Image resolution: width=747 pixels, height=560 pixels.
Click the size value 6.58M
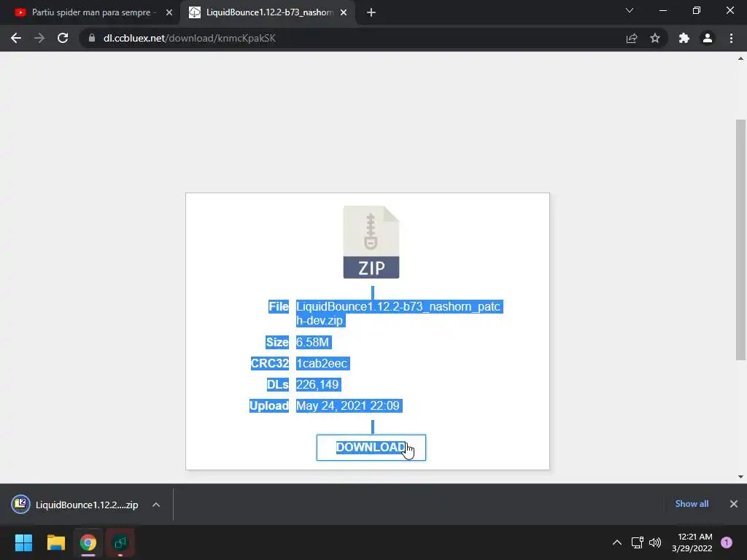pyautogui.click(x=313, y=343)
